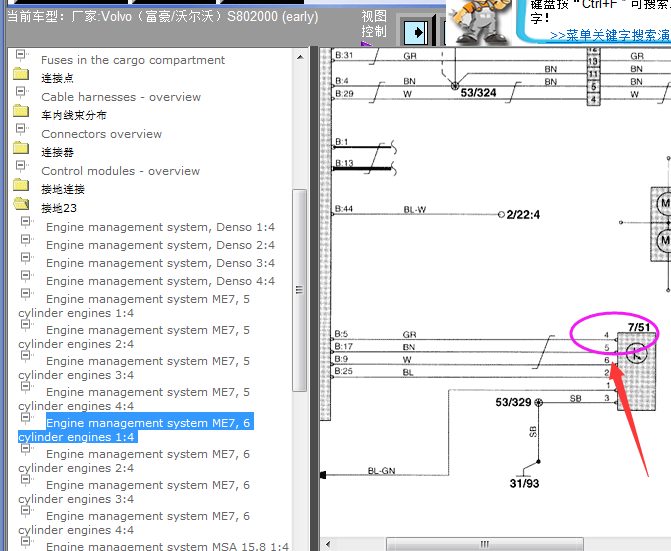Screen dimensions: 671x551
Task: Open Fuses in the cargo compartment
Action: [x=133, y=60]
